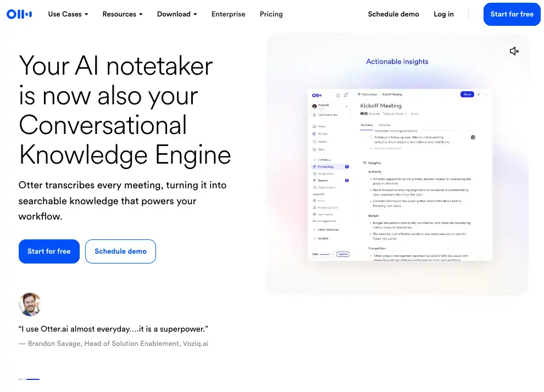Click the Authority heading in the insights preview
The image size is (544, 392).
375,171
